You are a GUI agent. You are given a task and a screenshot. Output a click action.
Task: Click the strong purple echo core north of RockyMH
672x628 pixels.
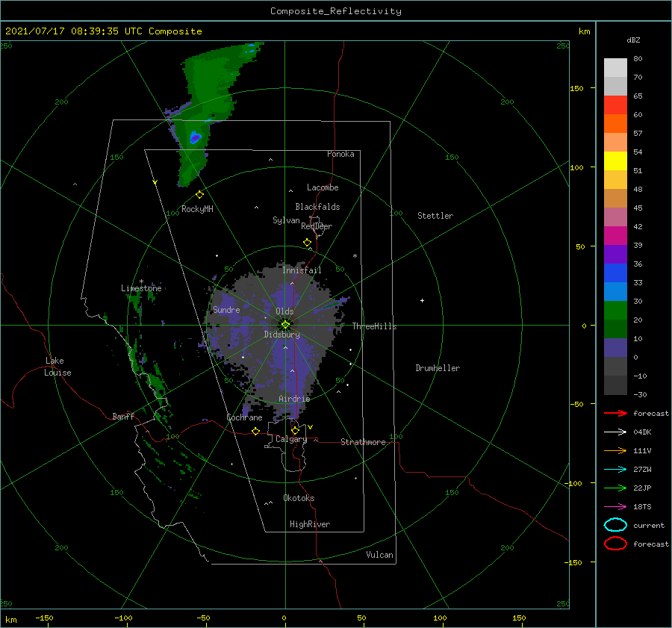tap(196, 137)
